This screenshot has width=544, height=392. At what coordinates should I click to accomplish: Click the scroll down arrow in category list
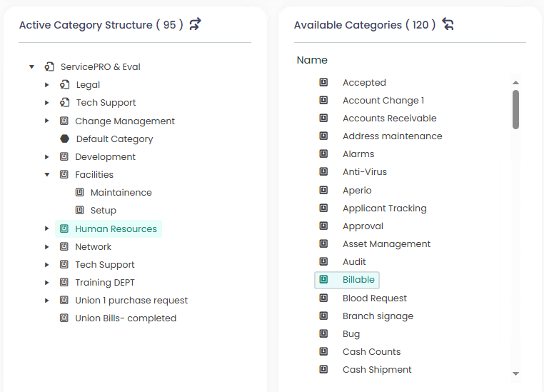tap(515, 373)
